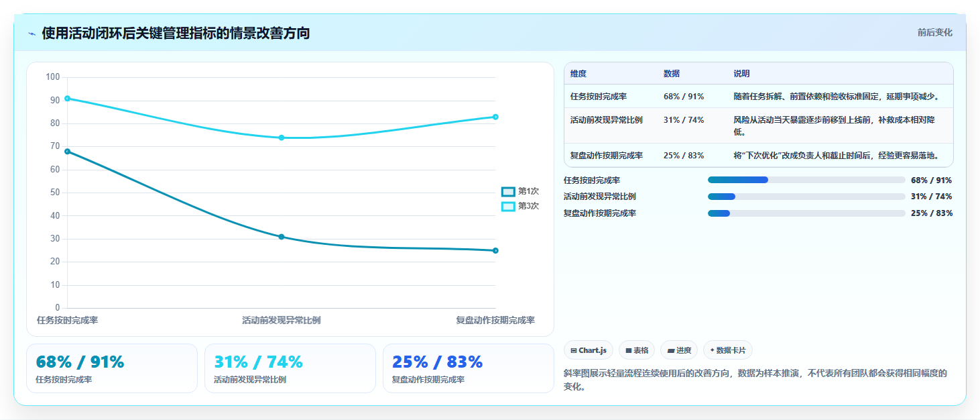The width and height of the screenshot is (980, 420).
Task: Click the x-axis label 复盘动作按期完成率
Action: click(495, 321)
